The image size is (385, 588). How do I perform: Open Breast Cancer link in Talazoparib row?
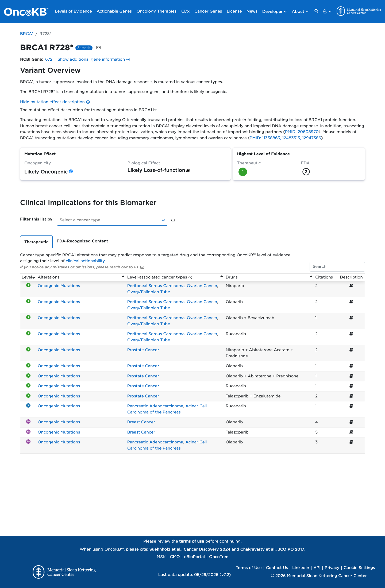[x=141, y=432]
